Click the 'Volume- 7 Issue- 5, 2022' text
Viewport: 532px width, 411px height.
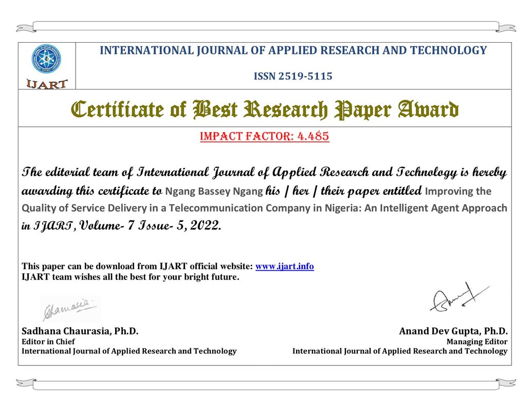[150, 225]
